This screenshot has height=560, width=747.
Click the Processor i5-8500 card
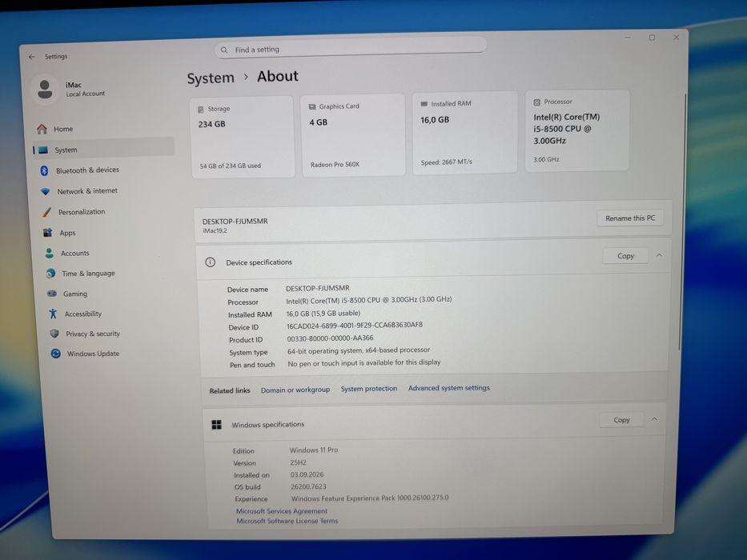point(577,130)
